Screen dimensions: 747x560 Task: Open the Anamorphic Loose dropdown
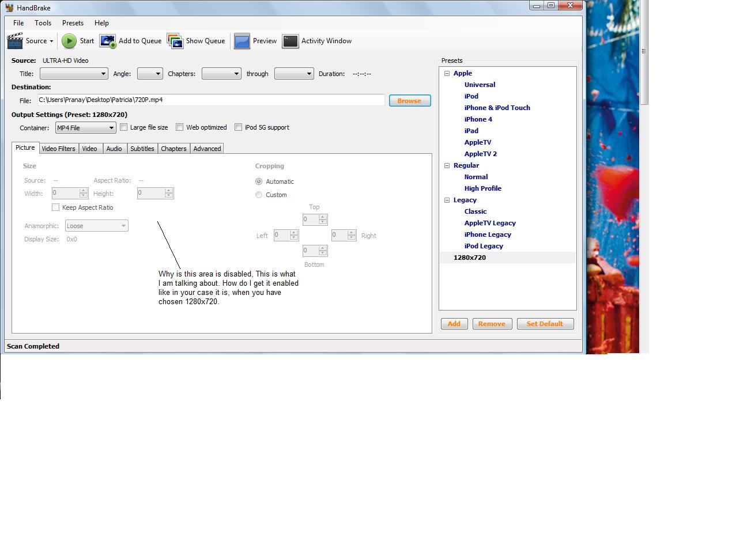[x=97, y=226]
